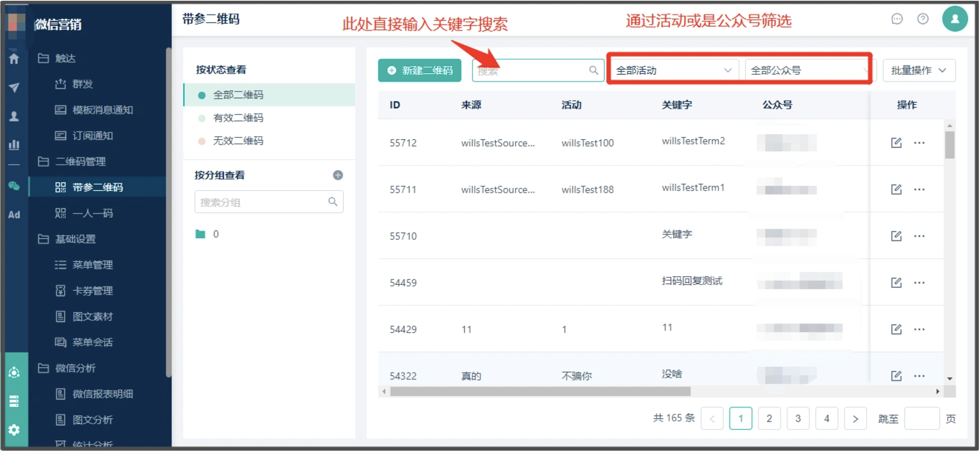Open the chat message icon in header
The width and height of the screenshot is (980, 451).
[x=897, y=19]
